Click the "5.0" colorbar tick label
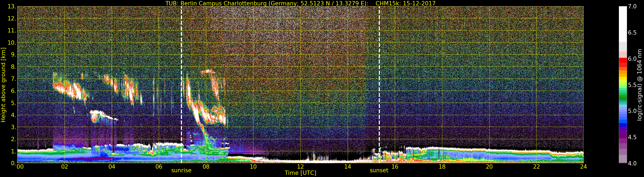The width and height of the screenshot is (644, 177). pos(632,111)
